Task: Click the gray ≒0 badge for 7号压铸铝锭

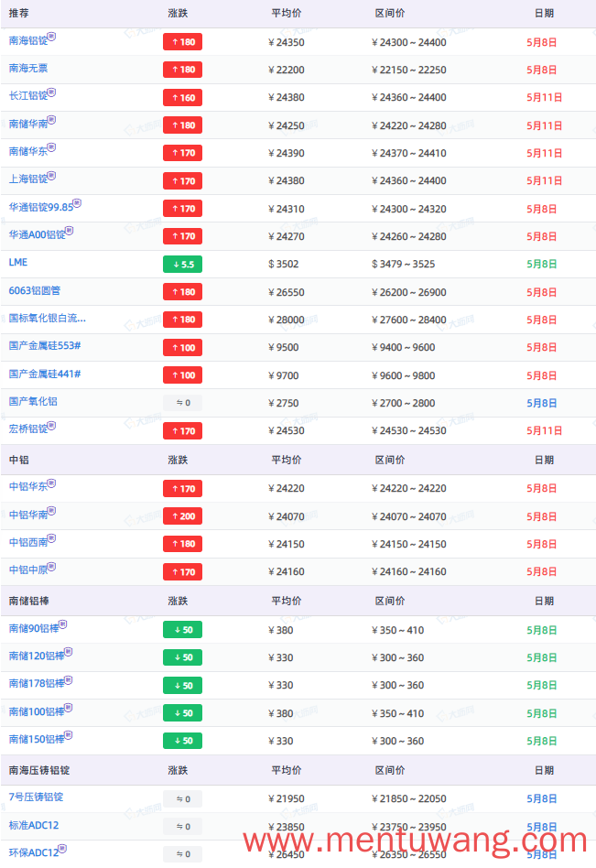Action: (182, 798)
